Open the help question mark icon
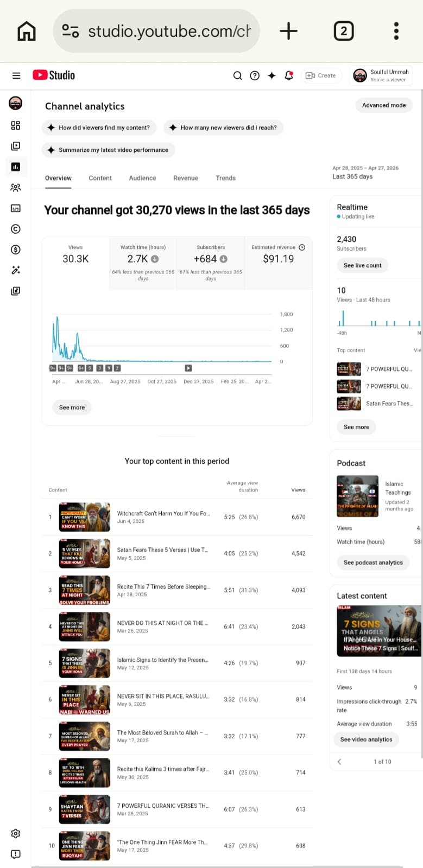Viewport: 423px width, 868px height. pos(255,76)
